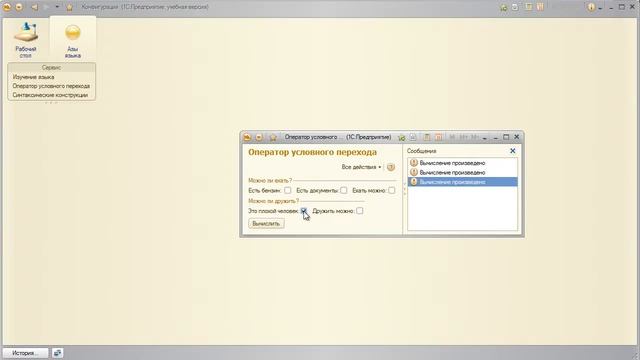Viewport: 640px width, 360px height.
Task: Open the История button in the bottom bar
Action: (x=25, y=353)
